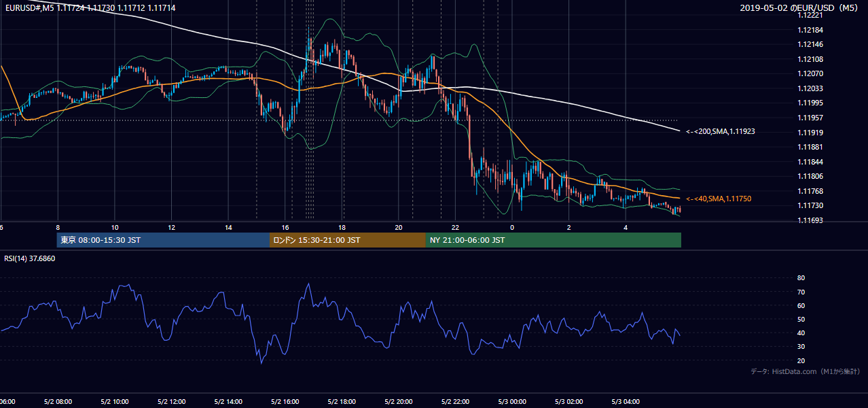Click the RSI scale value 20
868x408 pixels.
coord(801,360)
